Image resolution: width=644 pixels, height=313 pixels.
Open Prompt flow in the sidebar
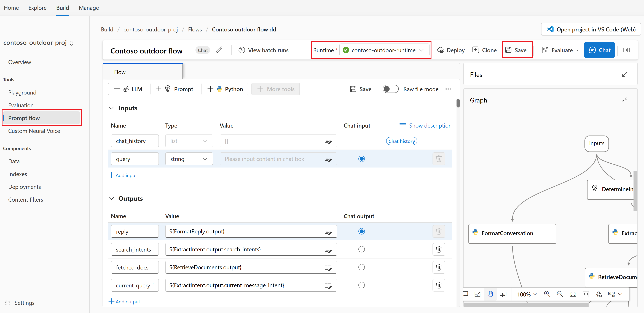(x=42, y=118)
